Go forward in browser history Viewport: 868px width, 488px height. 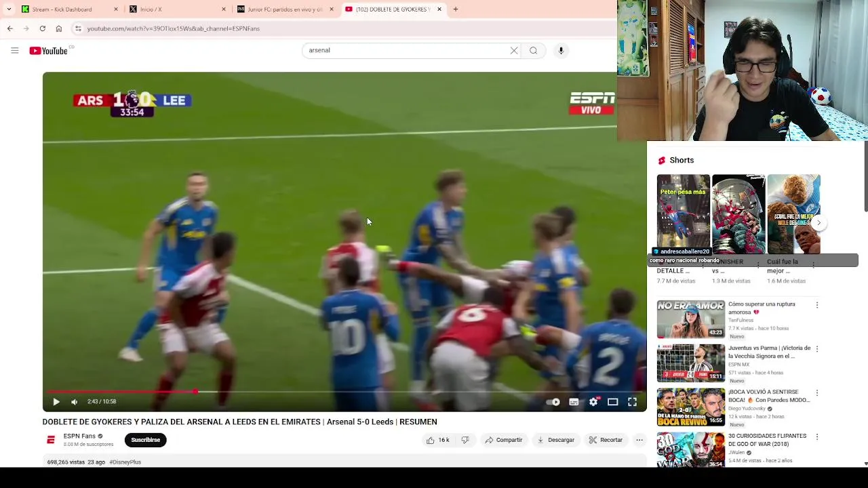26,28
